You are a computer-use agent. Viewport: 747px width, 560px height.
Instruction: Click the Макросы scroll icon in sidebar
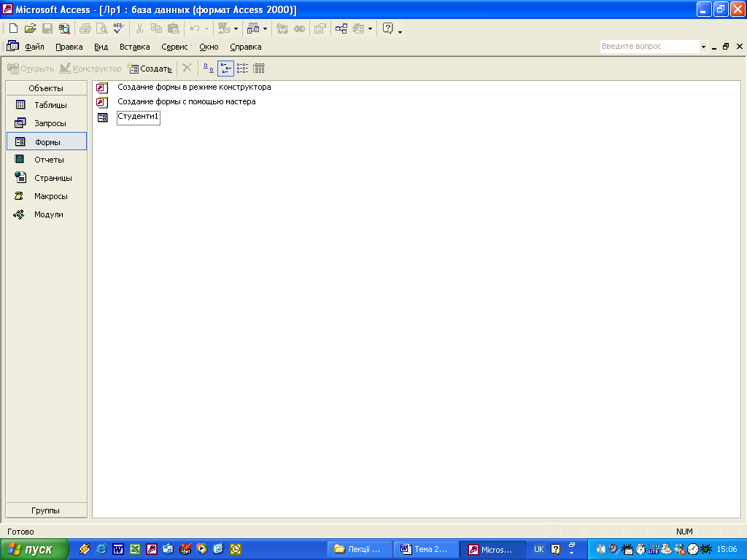click(19, 195)
